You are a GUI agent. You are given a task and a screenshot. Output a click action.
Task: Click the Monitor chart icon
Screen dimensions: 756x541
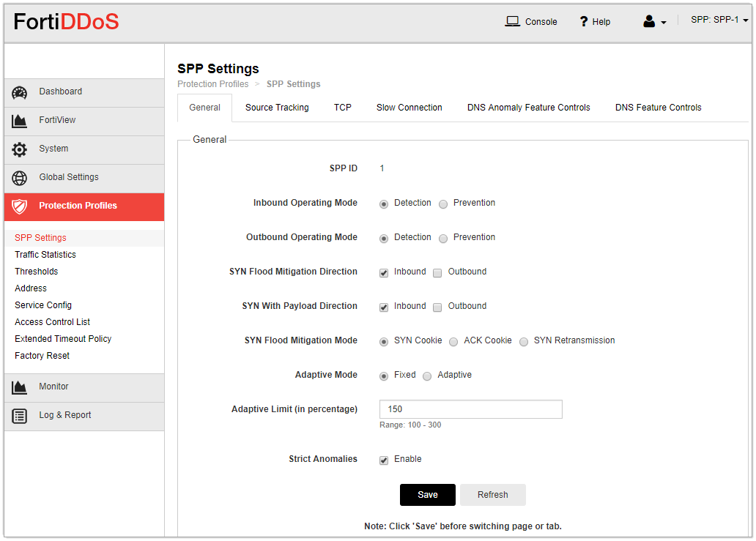coord(19,387)
